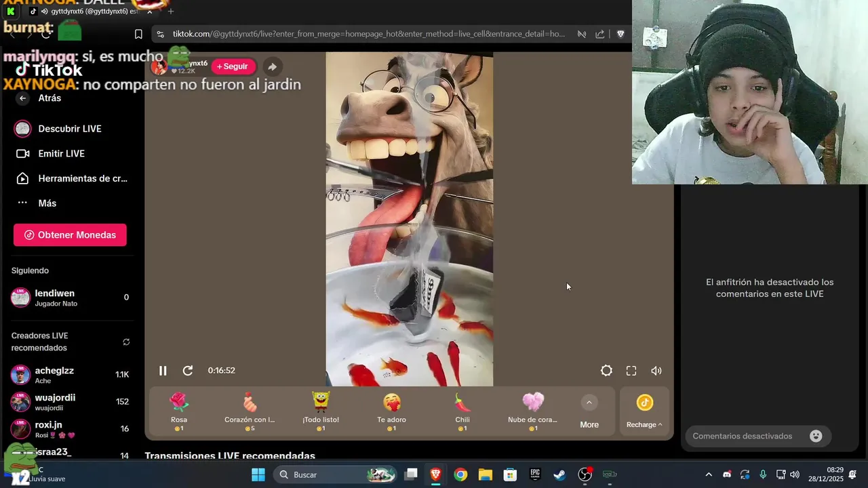Screen dimensions: 868x488
Task: Send the Nube de corazones gift
Action: click(x=533, y=411)
